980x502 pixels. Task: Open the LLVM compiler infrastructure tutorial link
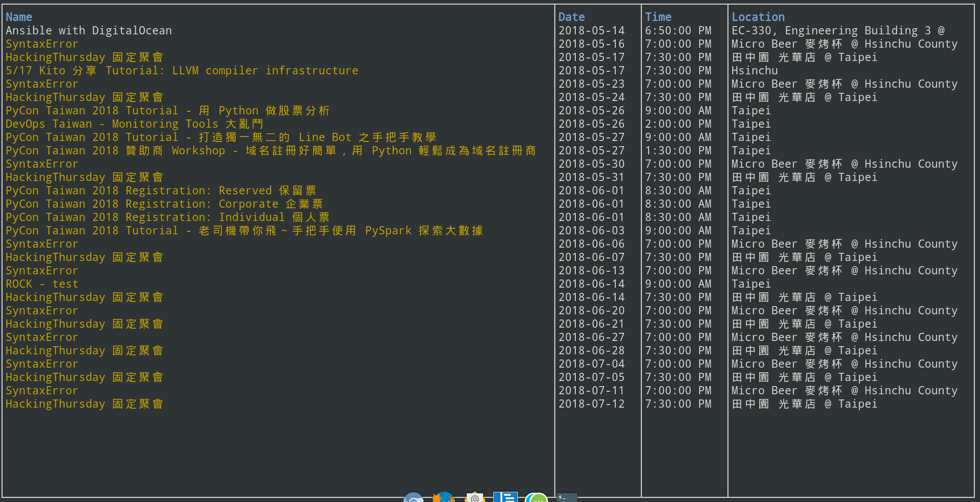182,71
